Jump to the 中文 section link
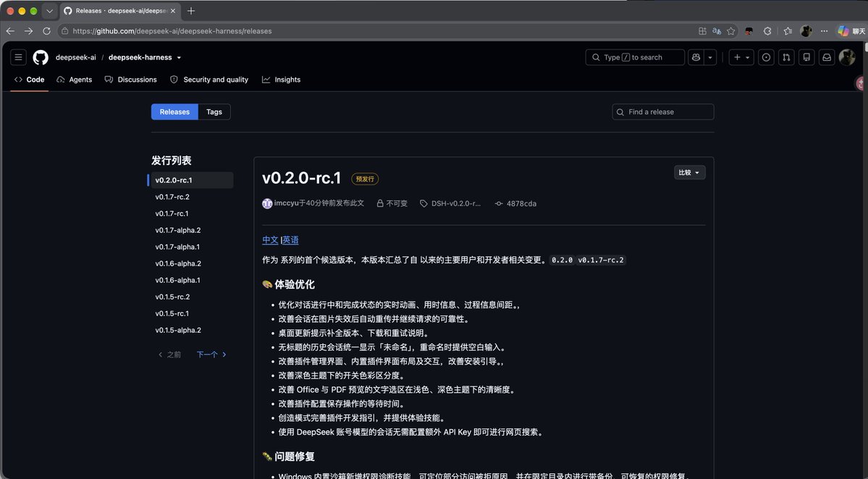This screenshot has height=479, width=868. [270, 240]
